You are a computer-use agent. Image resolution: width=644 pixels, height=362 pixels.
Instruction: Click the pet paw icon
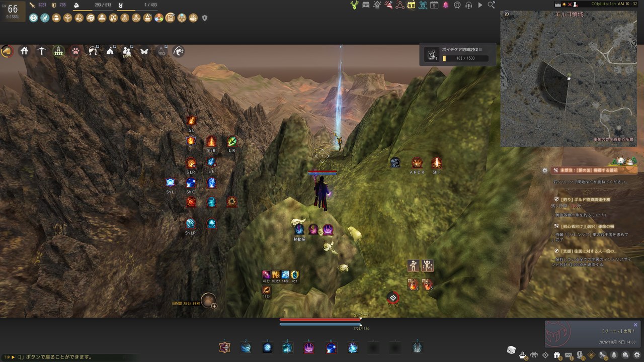pos(75,51)
